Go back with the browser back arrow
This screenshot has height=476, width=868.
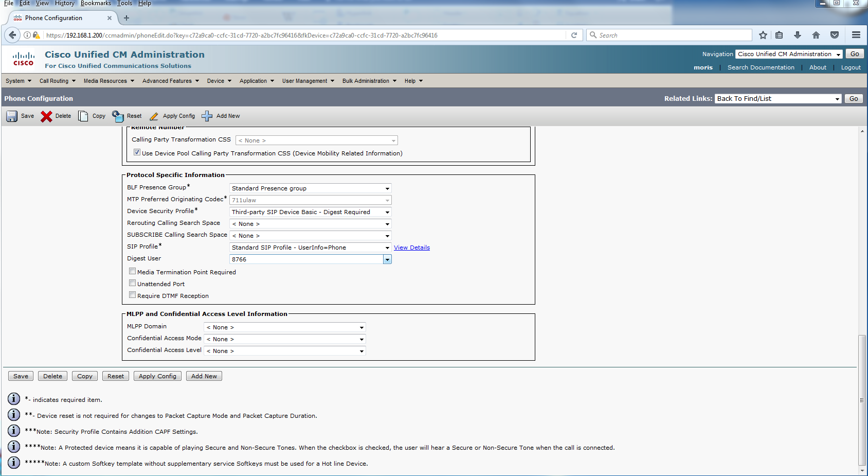pyautogui.click(x=13, y=35)
